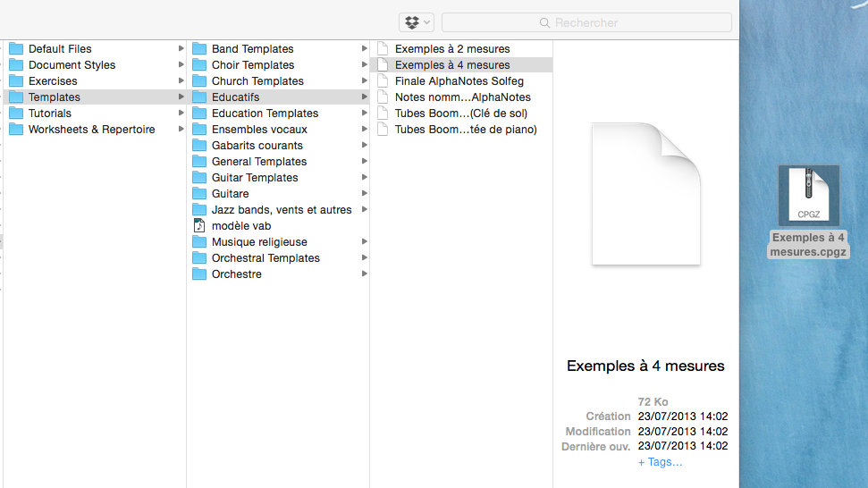The height and width of the screenshot is (488, 868).
Task: Expand the Orchestre folder arrow
Action: [x=365, y=274]
